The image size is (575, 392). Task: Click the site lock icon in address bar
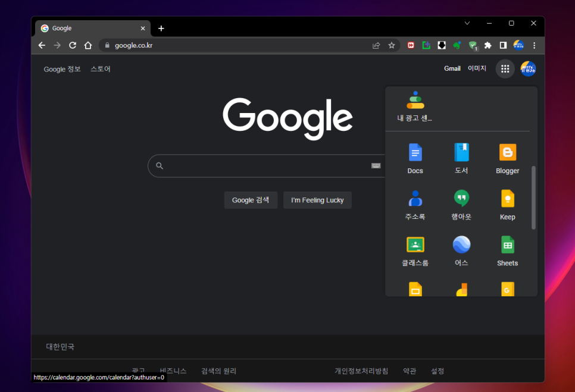(x=107, y=45)
